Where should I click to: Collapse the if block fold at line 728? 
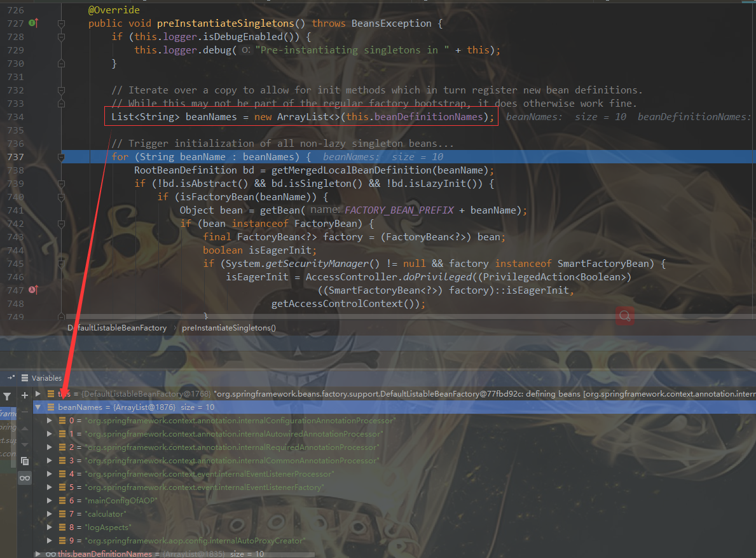[61, 37]
